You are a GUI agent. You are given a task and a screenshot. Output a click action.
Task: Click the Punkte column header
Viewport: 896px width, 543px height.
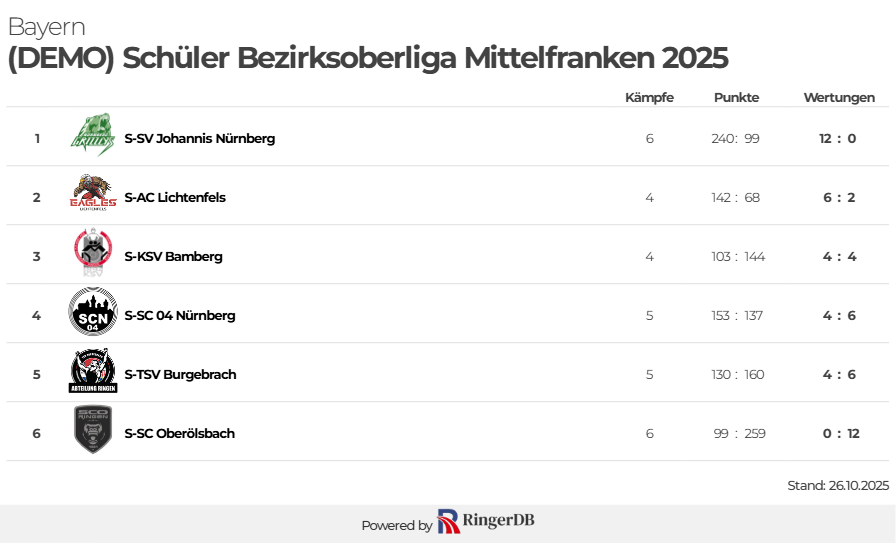coord(736,97)
